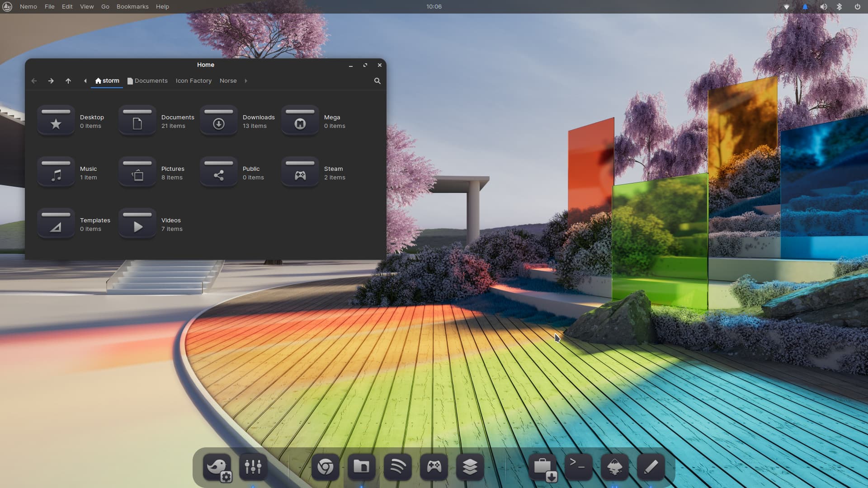Click the 'Videos' folder name label
The height and width of the screenshot is (488, 868).
171,220
